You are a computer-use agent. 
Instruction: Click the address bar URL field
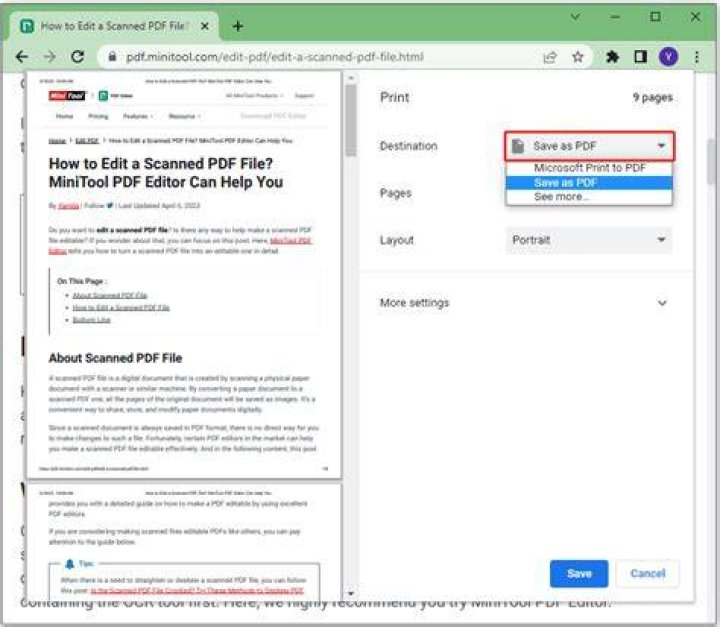[275, 57]
